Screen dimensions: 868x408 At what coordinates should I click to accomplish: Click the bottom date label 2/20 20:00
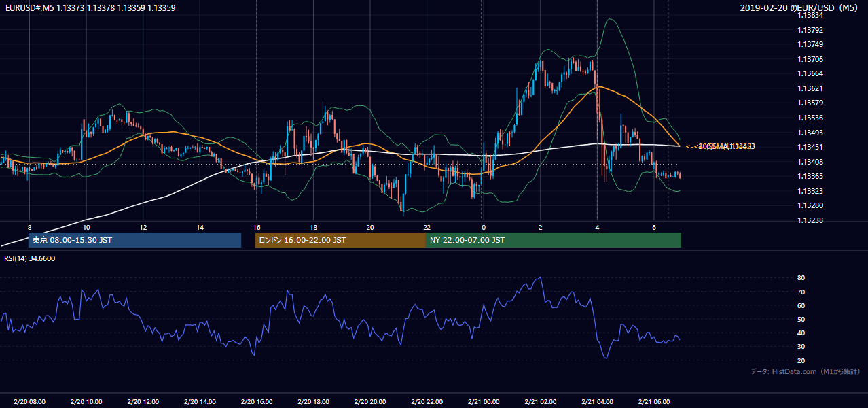(370, 401)
